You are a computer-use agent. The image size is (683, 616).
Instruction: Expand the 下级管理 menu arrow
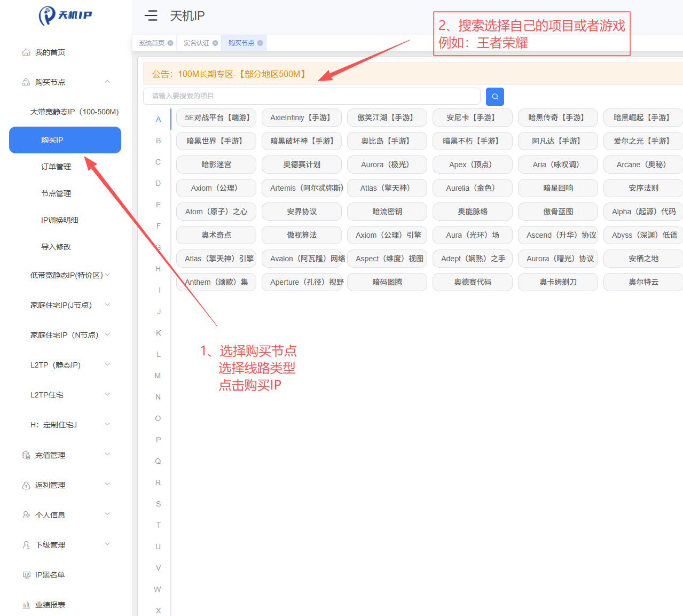107,544
